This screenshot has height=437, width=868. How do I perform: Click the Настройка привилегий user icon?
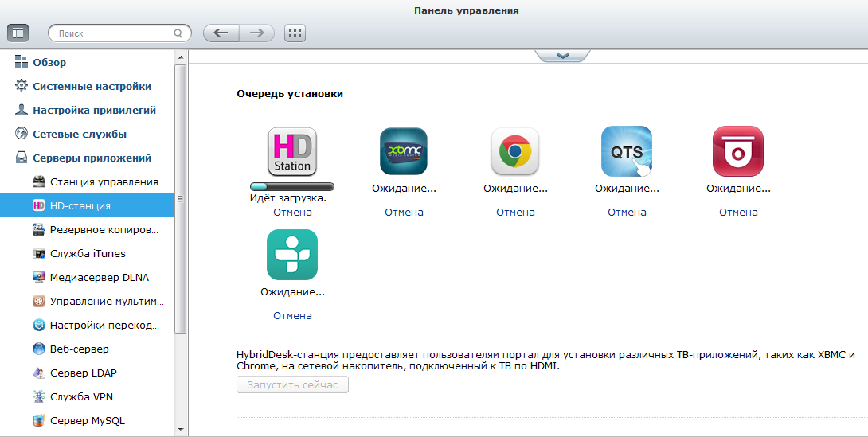(21, 110)
